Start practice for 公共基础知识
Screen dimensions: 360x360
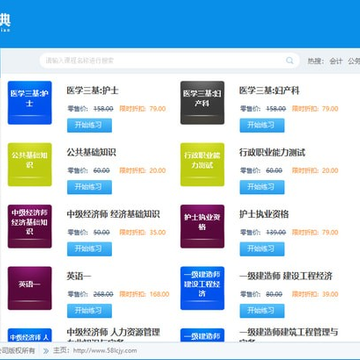89,187
